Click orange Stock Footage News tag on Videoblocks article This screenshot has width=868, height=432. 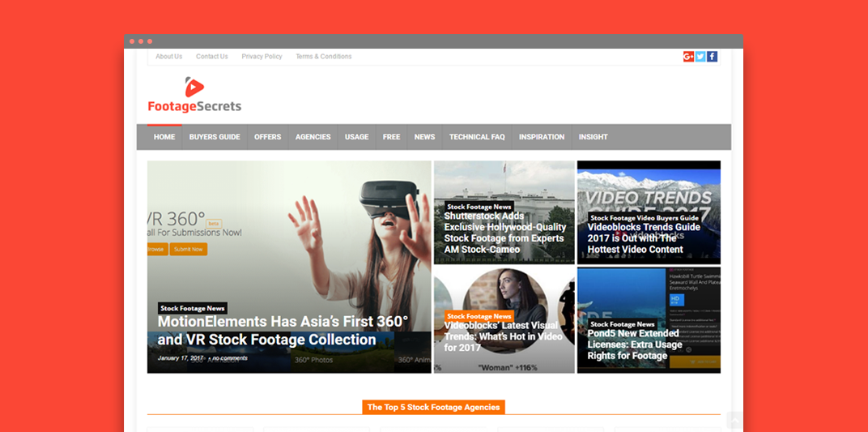(479, 316)
